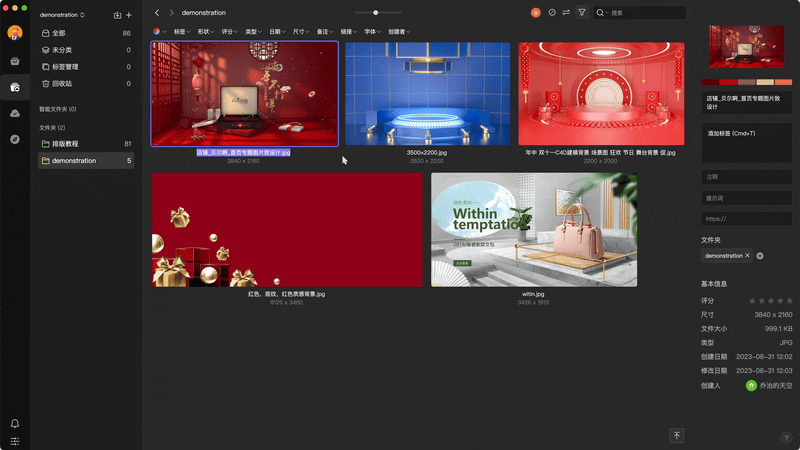Navigate back with the left arrow
This screenshot has height=450, width=800.
(157, 13)
